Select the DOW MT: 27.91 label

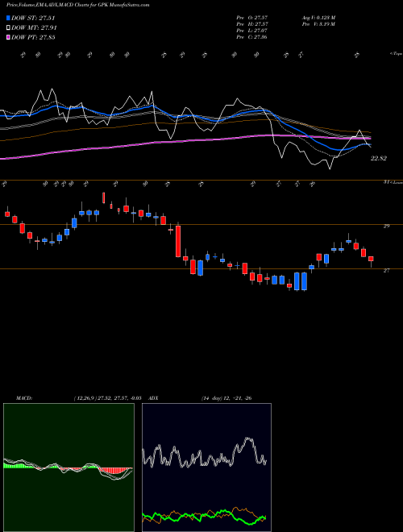(34, 28)
